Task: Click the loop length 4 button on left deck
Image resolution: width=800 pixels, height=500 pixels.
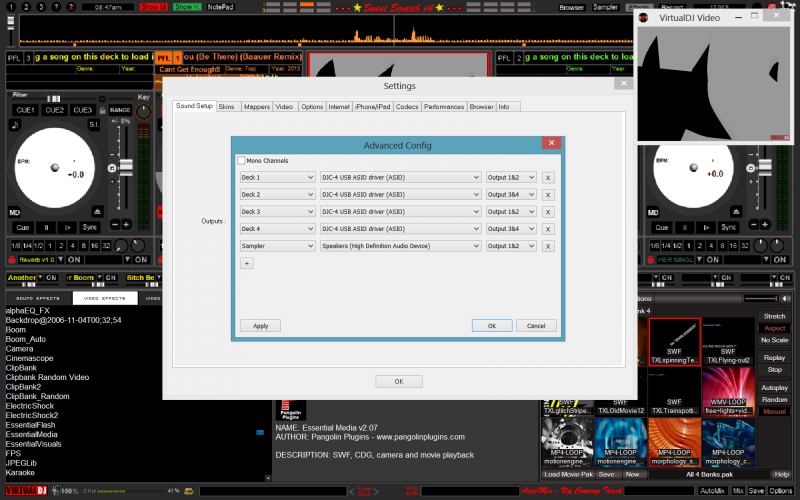Action: point(72,246)
